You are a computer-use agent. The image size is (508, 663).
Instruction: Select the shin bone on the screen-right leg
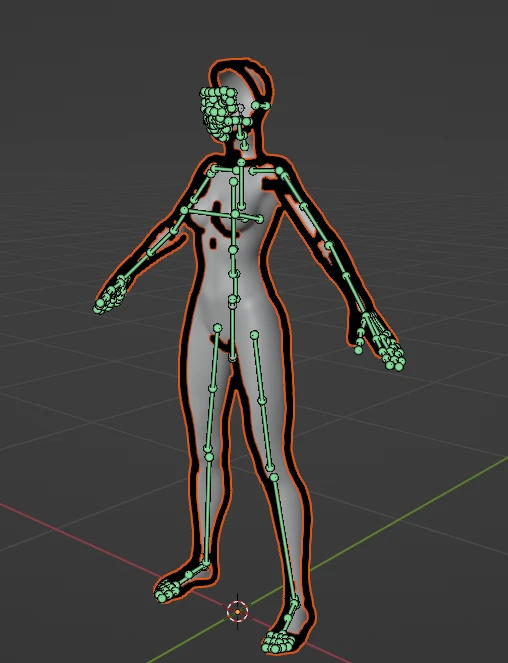(284, 539)
